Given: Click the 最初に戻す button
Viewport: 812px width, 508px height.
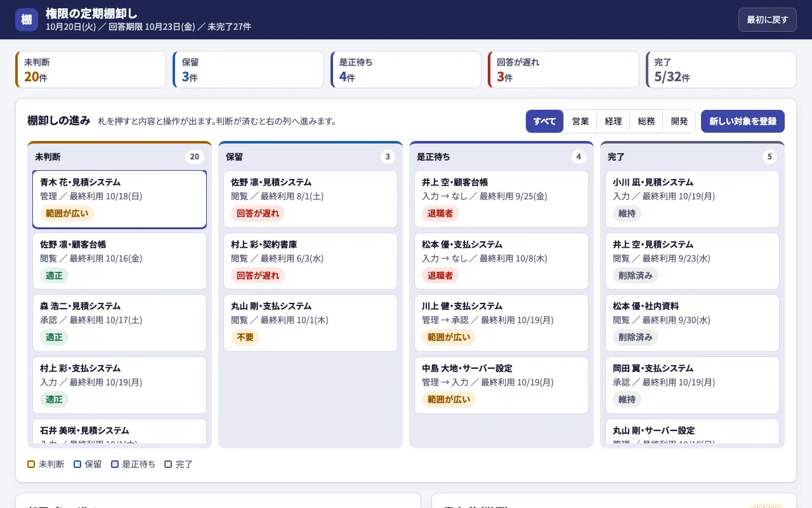Looking at the screenshot, I should pos(767,20).
